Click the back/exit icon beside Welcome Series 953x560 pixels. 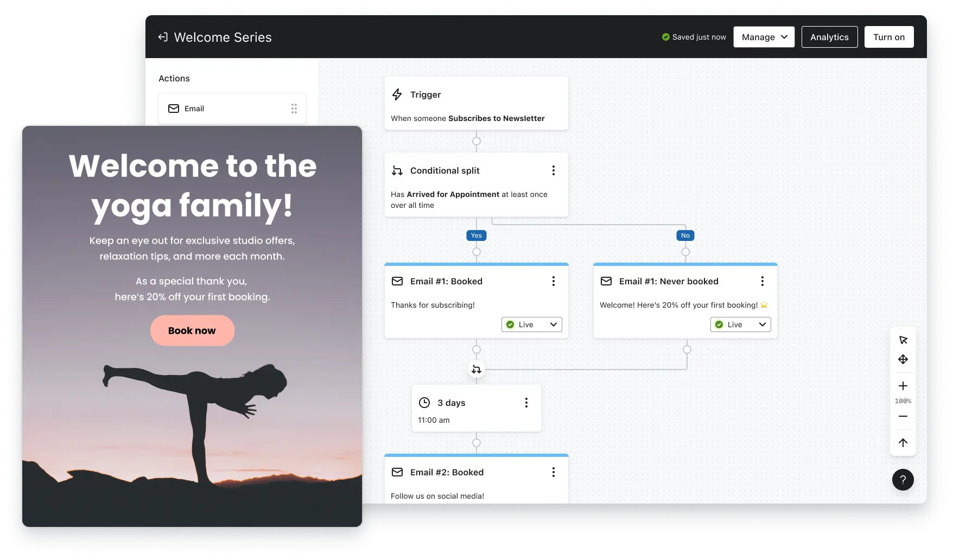coord(162,37)
